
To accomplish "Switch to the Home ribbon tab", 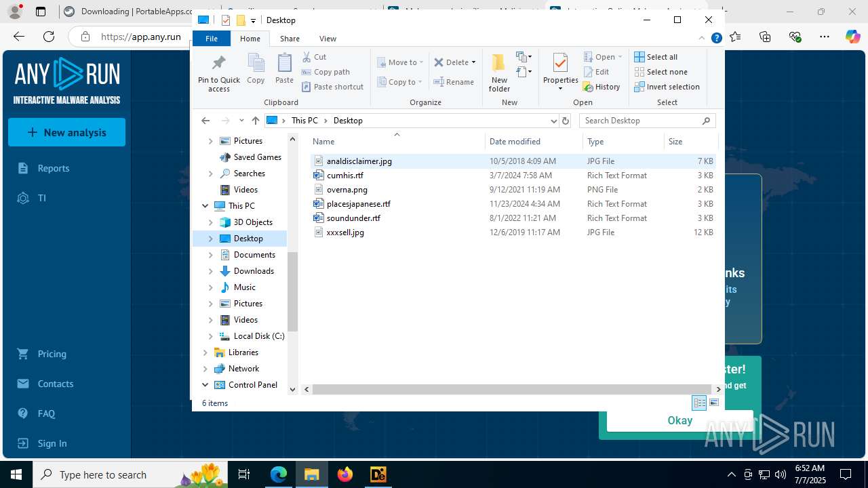I will tap(250, 39).
